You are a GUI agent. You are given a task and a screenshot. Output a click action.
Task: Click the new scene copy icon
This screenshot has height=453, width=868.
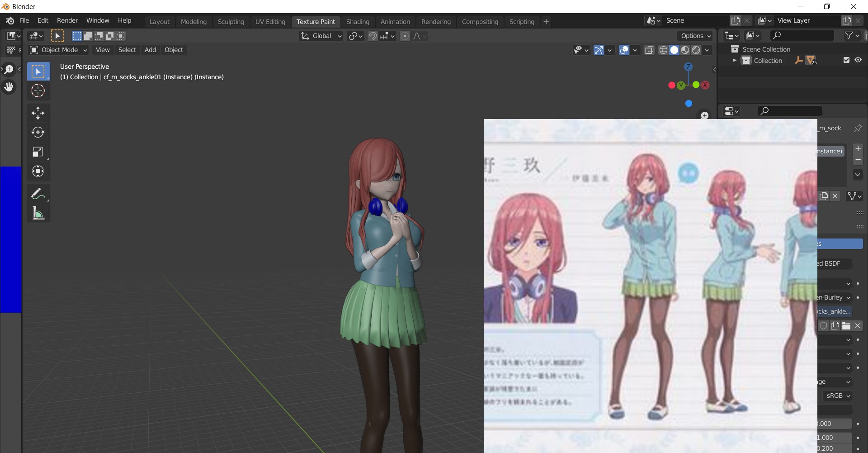coord(736,21)
